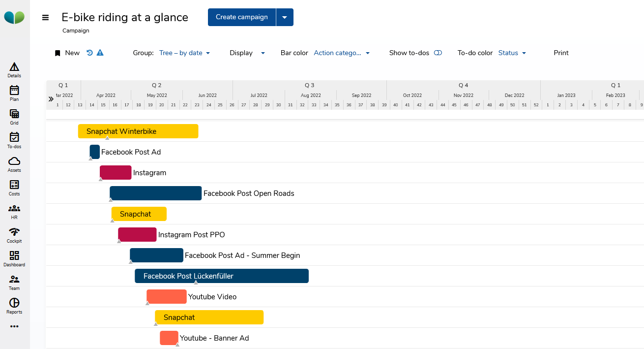Open the Group Tree – by date dropdown
644x349 pixels.
point(184,53)
